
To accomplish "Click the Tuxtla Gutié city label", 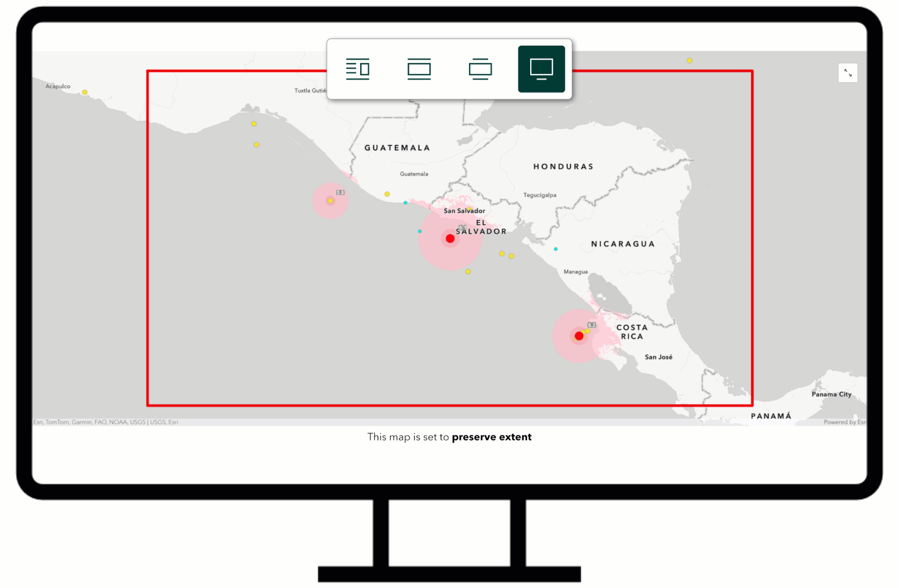I will click(311, 90).
